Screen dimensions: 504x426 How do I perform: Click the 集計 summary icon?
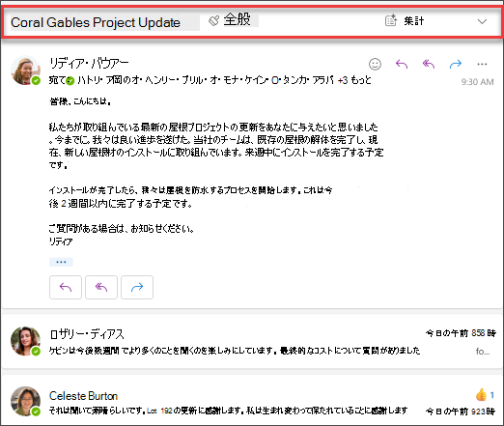391,20
